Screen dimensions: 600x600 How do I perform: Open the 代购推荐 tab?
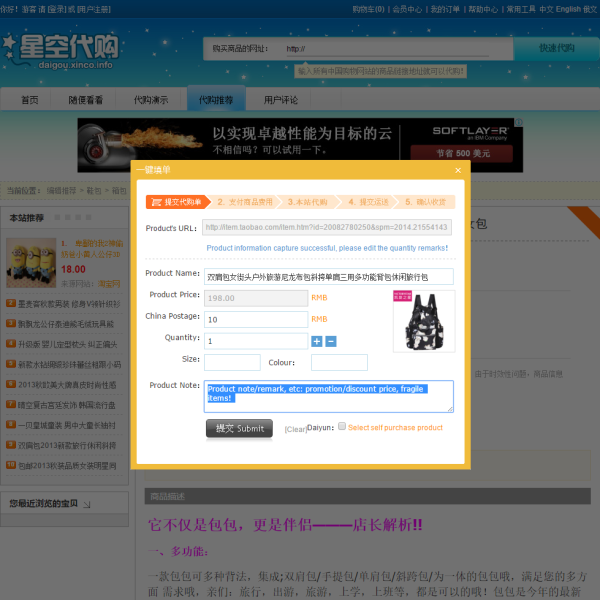215,100
